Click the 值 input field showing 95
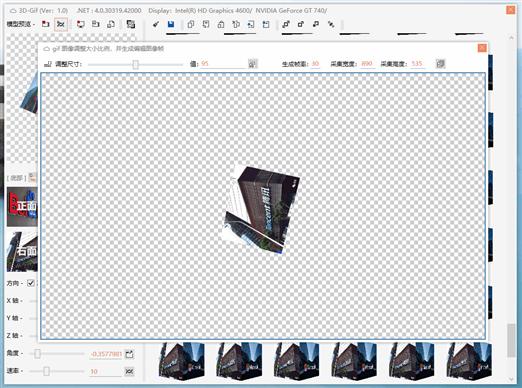 click(223, 64)
